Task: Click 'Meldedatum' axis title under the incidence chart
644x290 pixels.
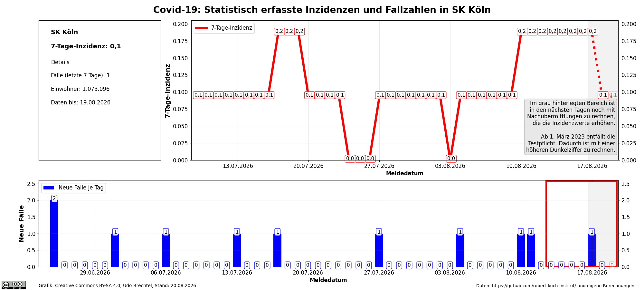Action: 405,173
